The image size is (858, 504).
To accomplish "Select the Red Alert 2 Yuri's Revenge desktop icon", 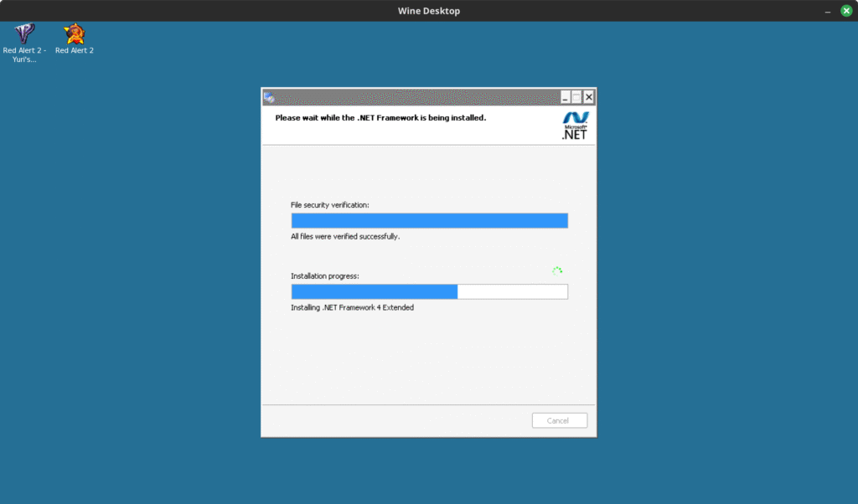I will [x=24, y=34].
